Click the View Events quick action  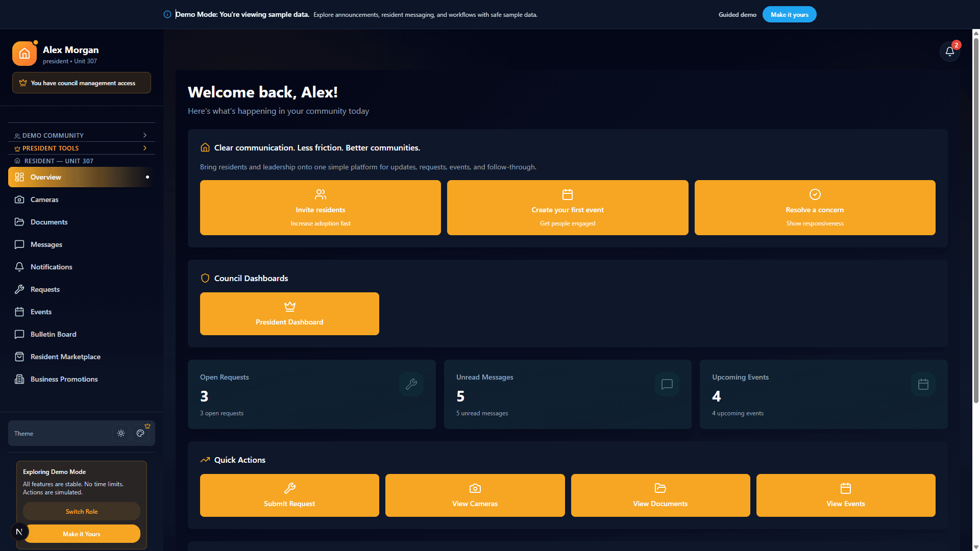tap(846, 495)
